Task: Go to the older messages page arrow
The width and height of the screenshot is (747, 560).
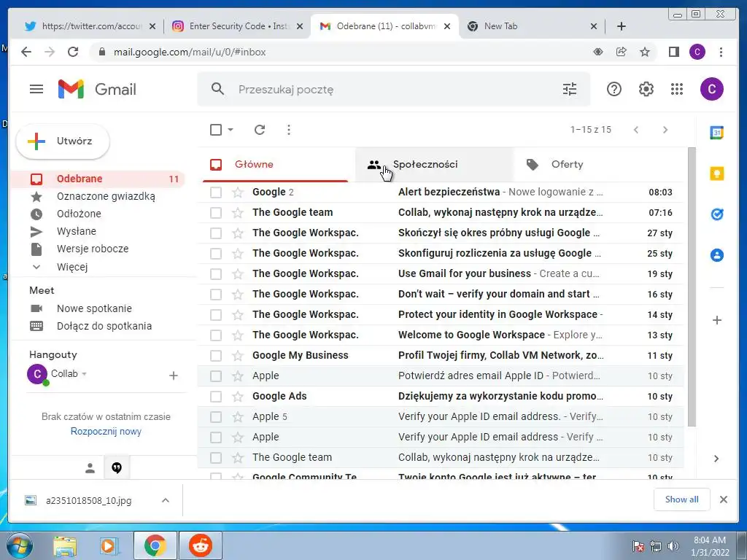Action: pos(665,130)
